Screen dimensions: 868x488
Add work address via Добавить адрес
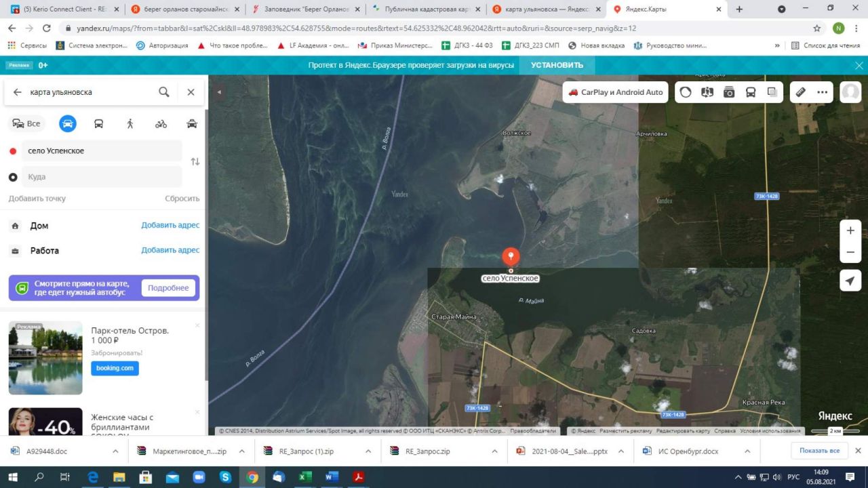170,250
